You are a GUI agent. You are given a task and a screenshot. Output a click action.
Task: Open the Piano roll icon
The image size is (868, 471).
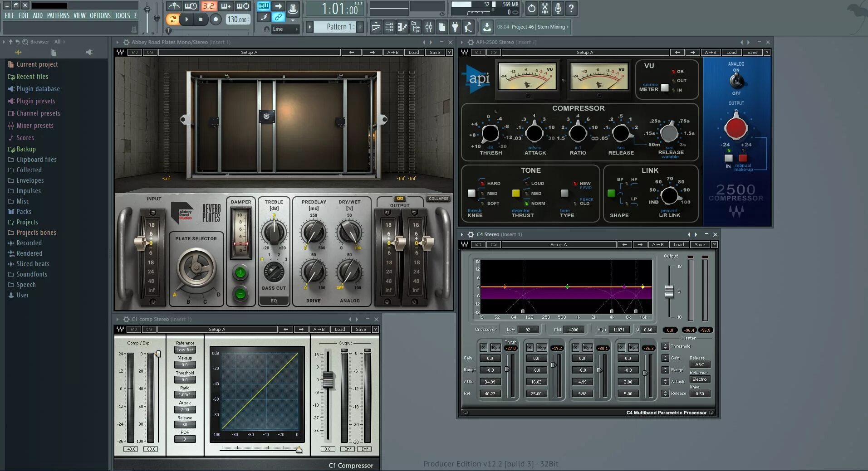point(402,27)
